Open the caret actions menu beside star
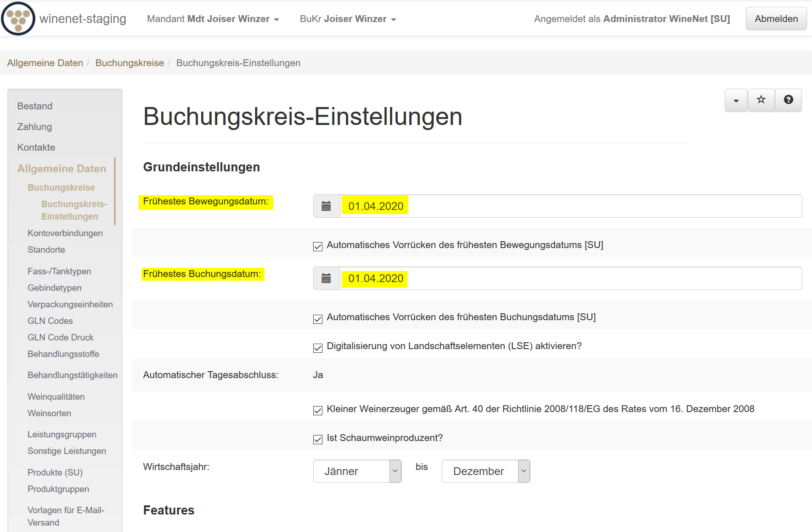Image resolution: width=812 pixels, height=532 pixels. pyautogui.click(x=736, y=100)
